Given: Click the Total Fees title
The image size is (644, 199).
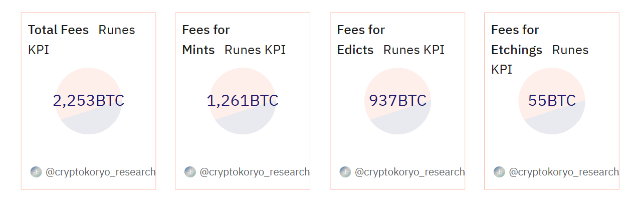Looking at the screenshot, I should pyautogui.click(x=58, y=30).
